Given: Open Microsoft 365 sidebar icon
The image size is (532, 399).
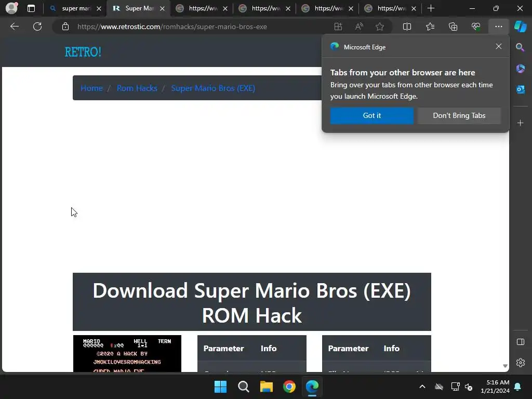Looking at the screenshot, I should [x=520, y=69].
